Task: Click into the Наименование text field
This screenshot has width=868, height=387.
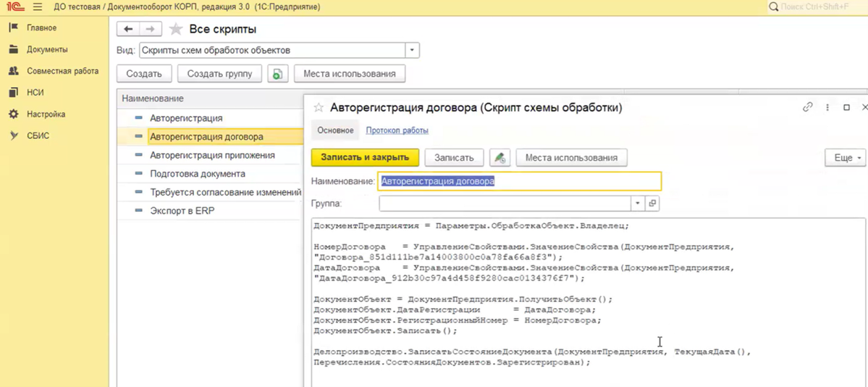Action: click(518, 181)
